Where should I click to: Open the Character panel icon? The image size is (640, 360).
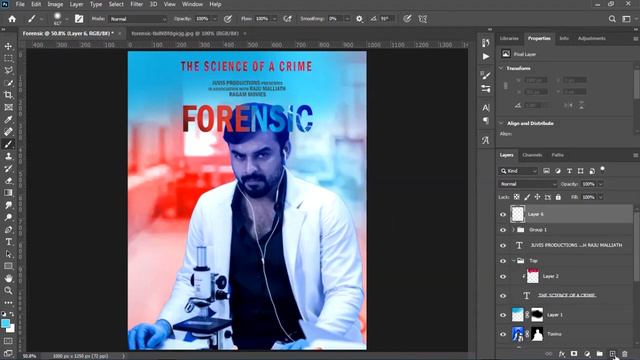[x=486, y=108]
